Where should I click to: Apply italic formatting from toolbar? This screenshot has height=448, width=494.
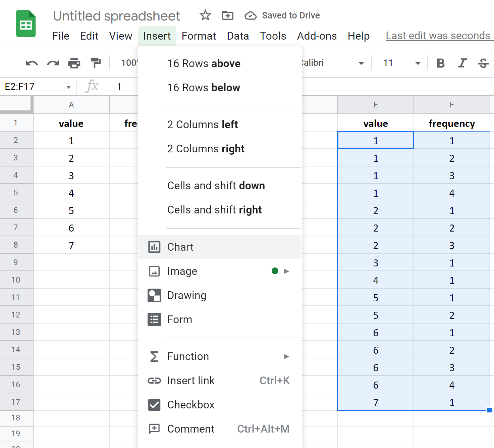point(462,63)
